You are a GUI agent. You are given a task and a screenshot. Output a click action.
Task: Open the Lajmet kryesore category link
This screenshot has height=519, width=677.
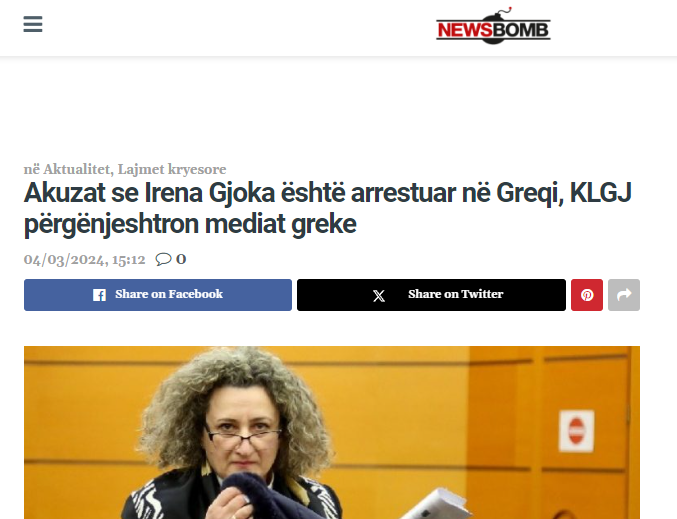172,169
